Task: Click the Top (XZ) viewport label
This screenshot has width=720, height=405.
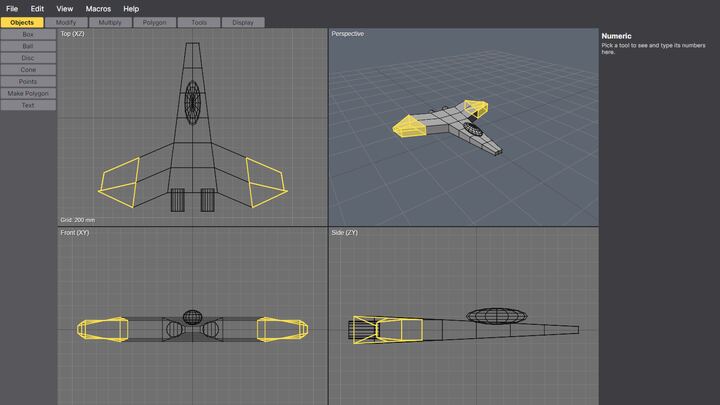Action: (73, 34)
